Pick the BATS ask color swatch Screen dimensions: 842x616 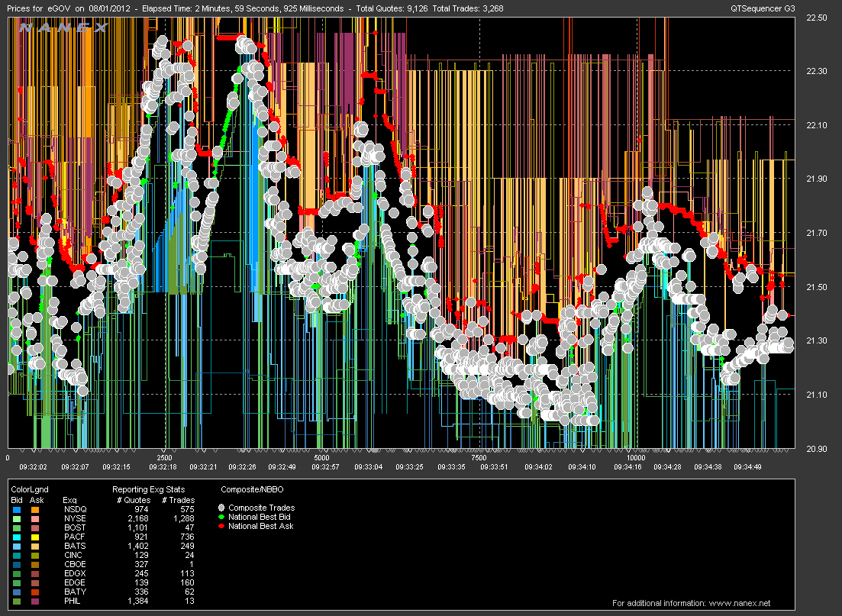click(35, 547)
